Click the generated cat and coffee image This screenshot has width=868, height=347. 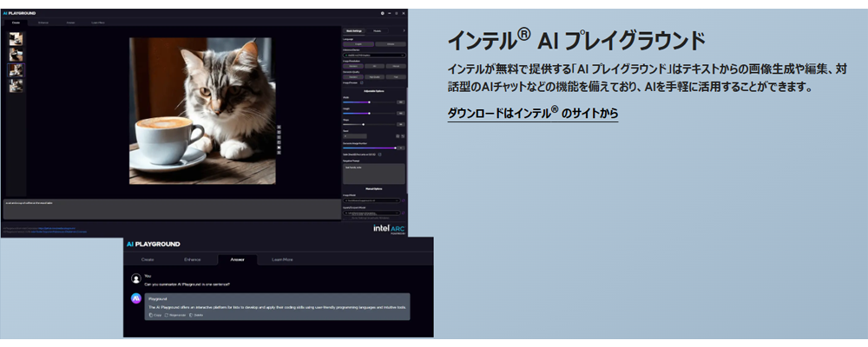[x=202, y=111]
